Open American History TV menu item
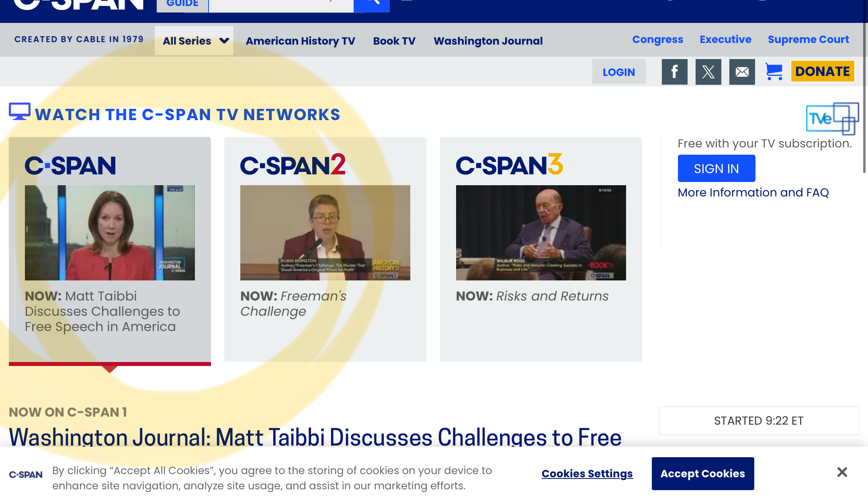This screenshot has width=868, height=503. point(301,41)
